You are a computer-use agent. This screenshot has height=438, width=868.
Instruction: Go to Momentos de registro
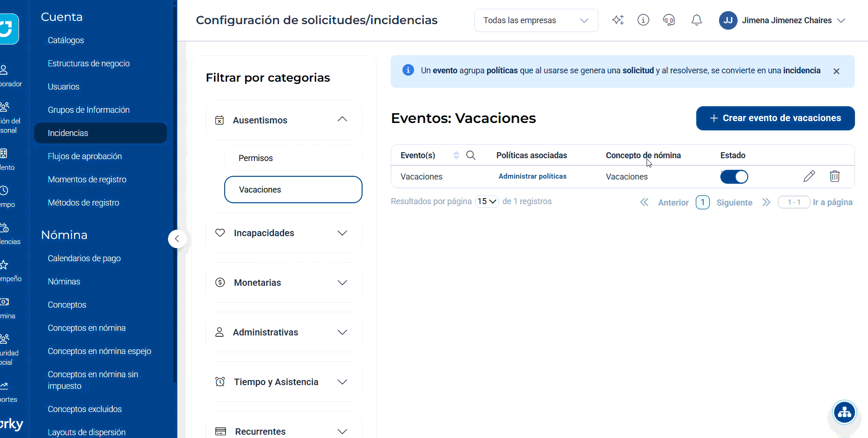point(87,180)
